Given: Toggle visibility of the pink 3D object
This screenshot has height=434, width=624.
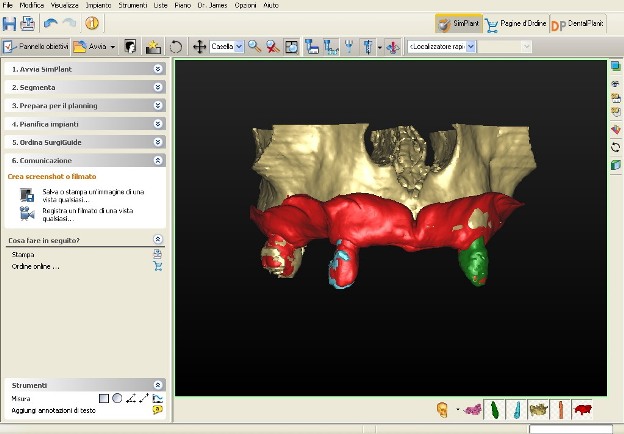Looking at the screenshot, I should (x=472, y=409).
